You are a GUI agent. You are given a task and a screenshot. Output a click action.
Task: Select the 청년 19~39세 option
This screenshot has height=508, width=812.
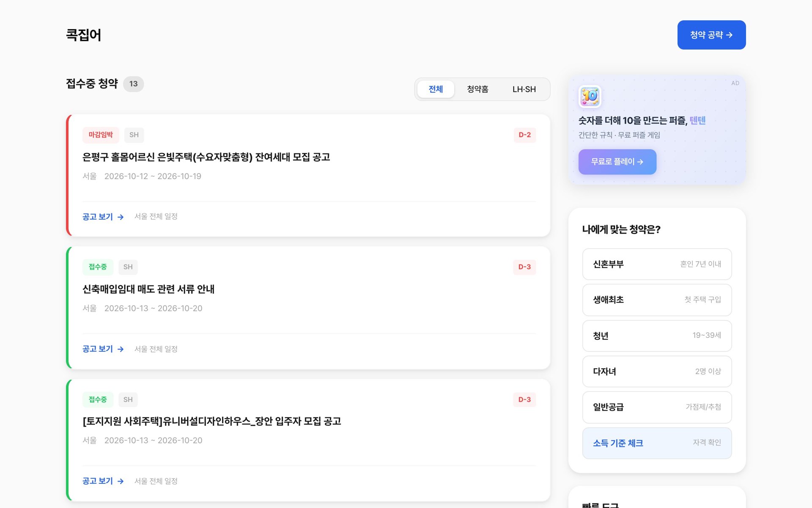pyautogui.click(x=657, y=336)
